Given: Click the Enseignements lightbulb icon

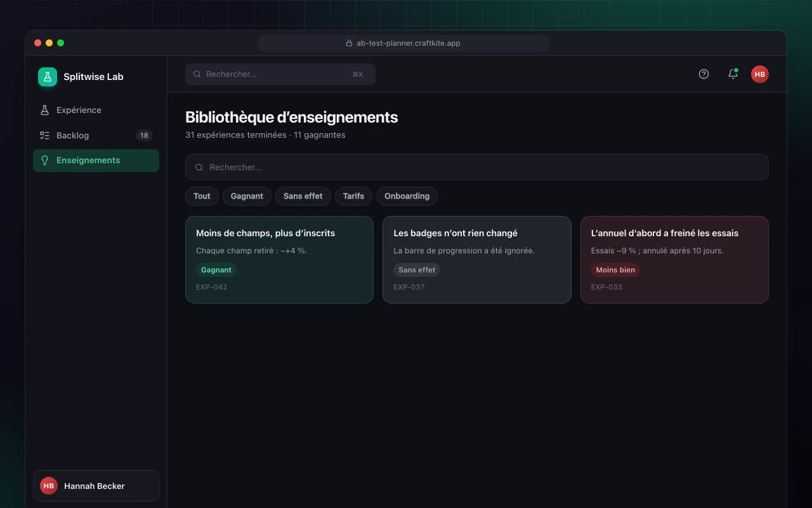Looking at the screenshot, I should pos(44,161).
